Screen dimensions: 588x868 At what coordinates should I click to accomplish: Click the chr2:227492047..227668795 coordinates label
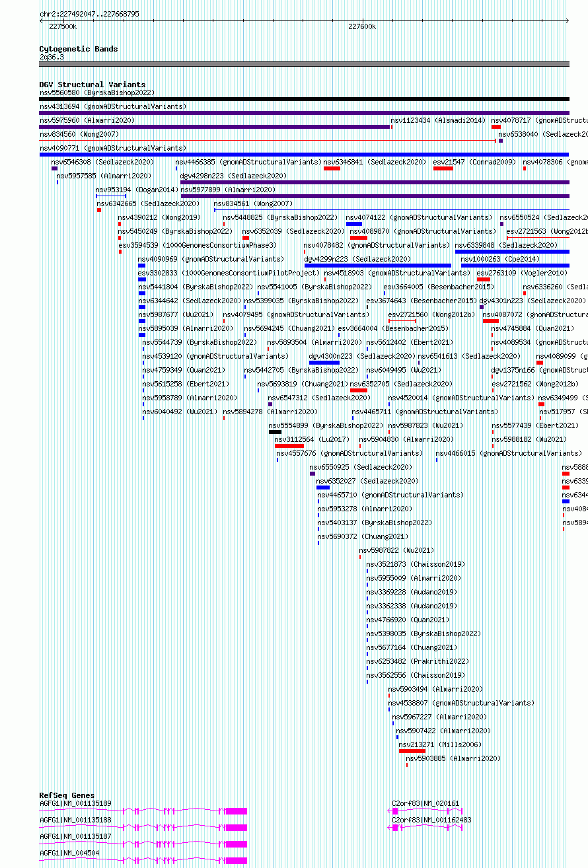89,14
